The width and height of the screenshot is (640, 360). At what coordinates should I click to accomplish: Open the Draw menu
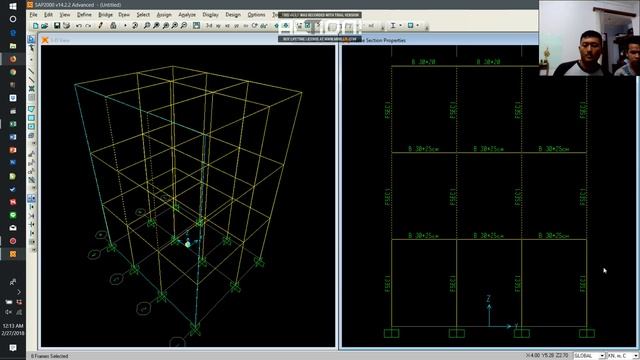(x=124, y=15)
